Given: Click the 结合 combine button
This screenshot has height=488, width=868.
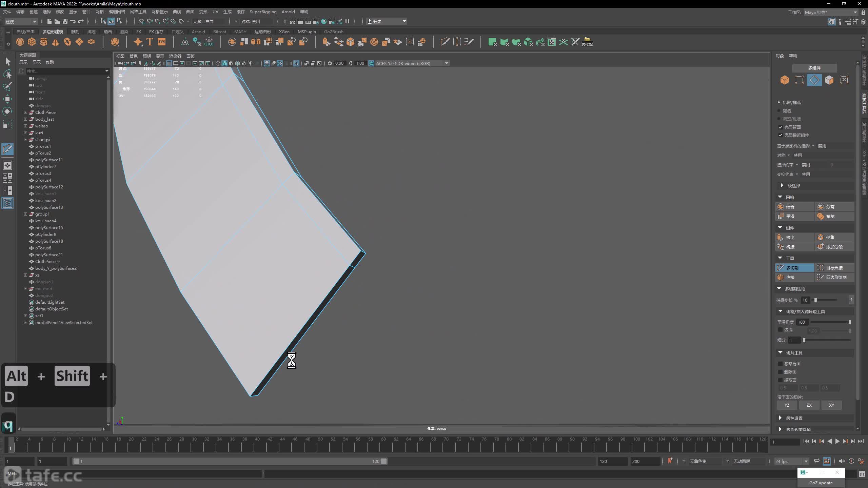Looking at the screenshot, I should click(795, 207).
